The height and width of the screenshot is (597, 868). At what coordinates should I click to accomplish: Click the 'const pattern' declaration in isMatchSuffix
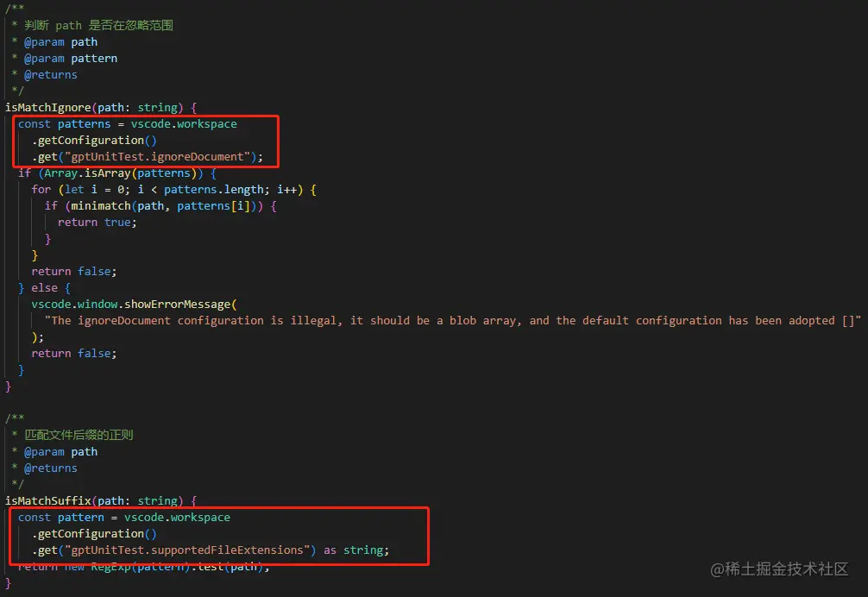click(61, 518)
